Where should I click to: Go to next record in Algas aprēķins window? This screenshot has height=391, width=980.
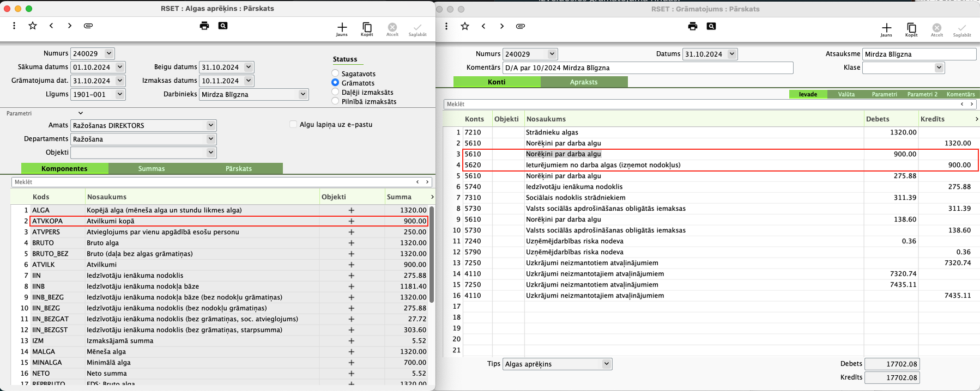pos(69,26)
